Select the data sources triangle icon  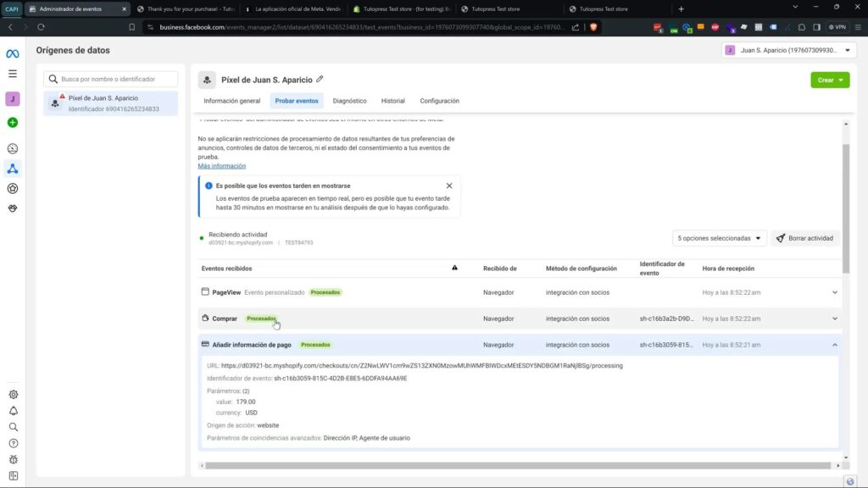(12, 169)
